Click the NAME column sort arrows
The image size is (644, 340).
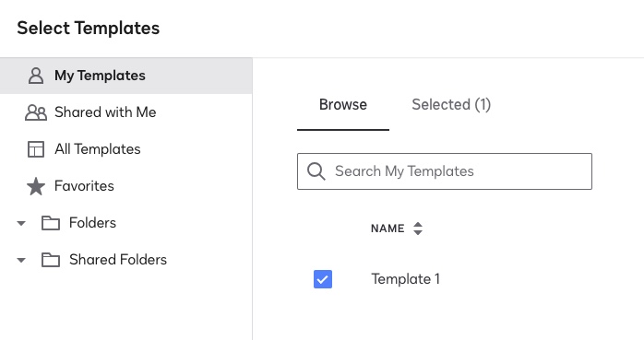click(x=418, y=229)
